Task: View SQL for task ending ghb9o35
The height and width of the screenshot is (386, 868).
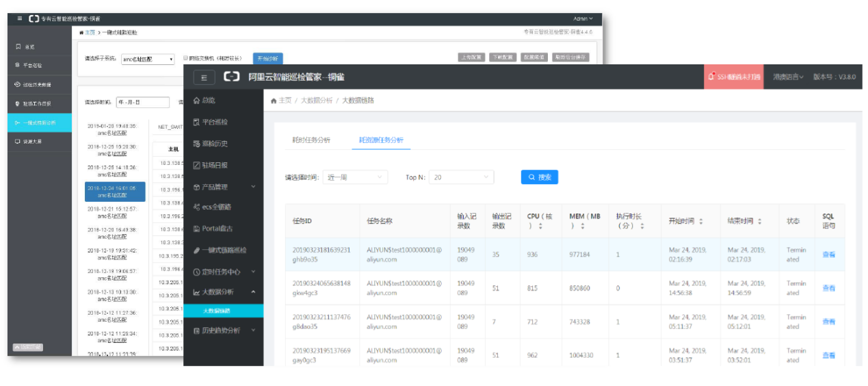Action: point(829,255)
